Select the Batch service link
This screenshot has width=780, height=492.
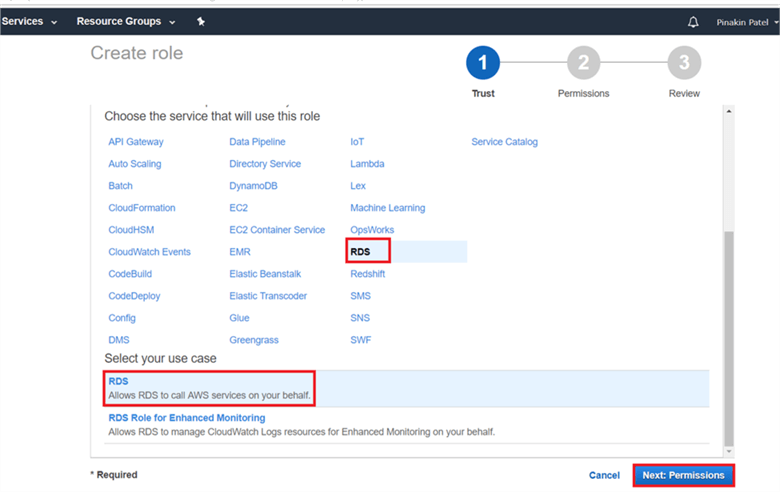pyautogui.click(x=120, y=186)
